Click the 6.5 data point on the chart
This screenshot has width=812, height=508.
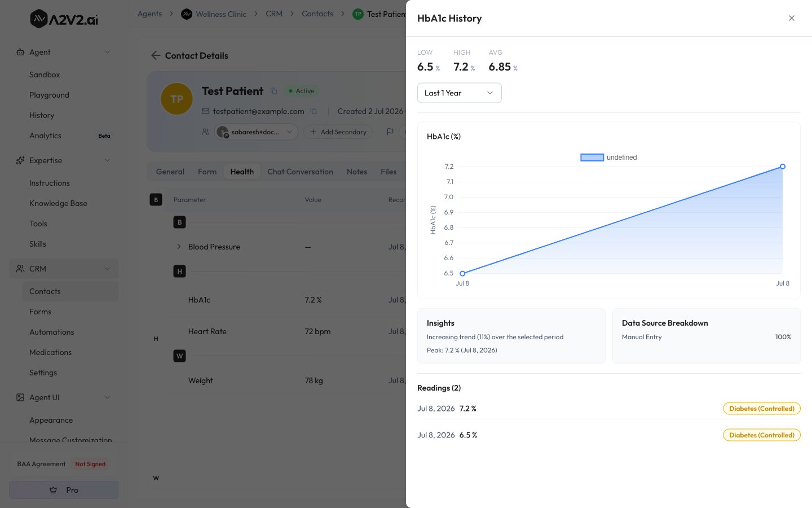(x=462, y=273)
